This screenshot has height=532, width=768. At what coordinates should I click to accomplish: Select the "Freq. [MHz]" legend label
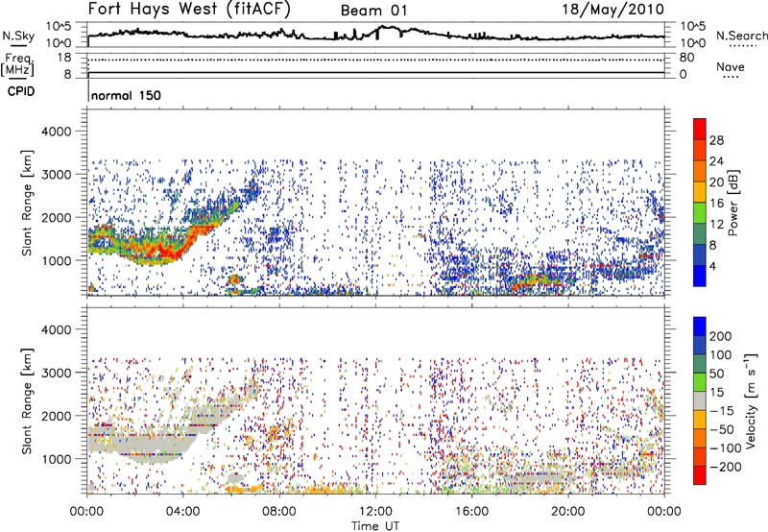point(17,65)
